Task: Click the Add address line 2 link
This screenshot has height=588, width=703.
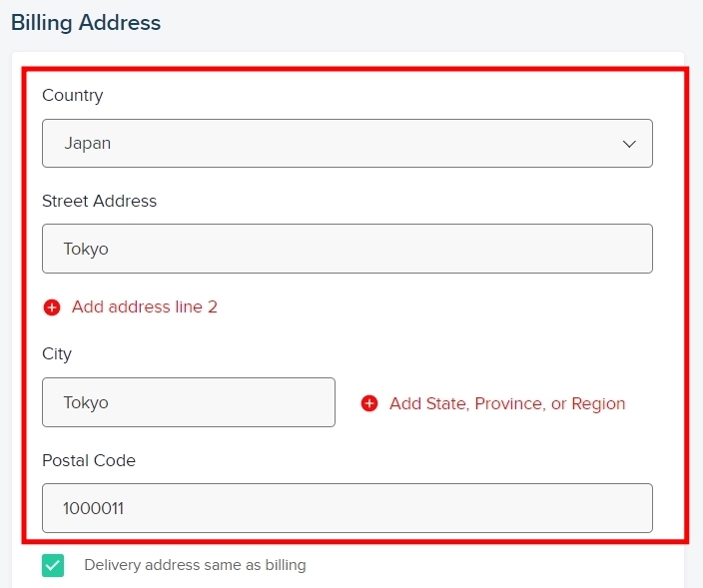Action: pos(145,307)
